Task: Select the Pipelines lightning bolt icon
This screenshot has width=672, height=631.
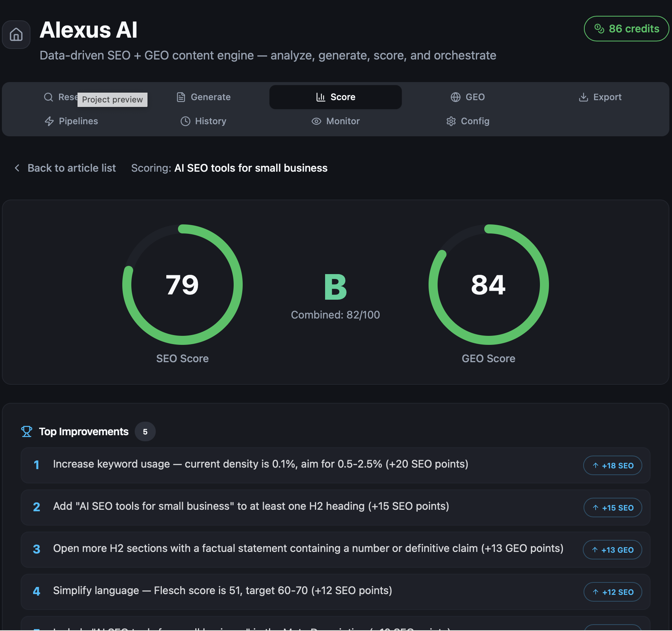Action: (x=49, y=121)
